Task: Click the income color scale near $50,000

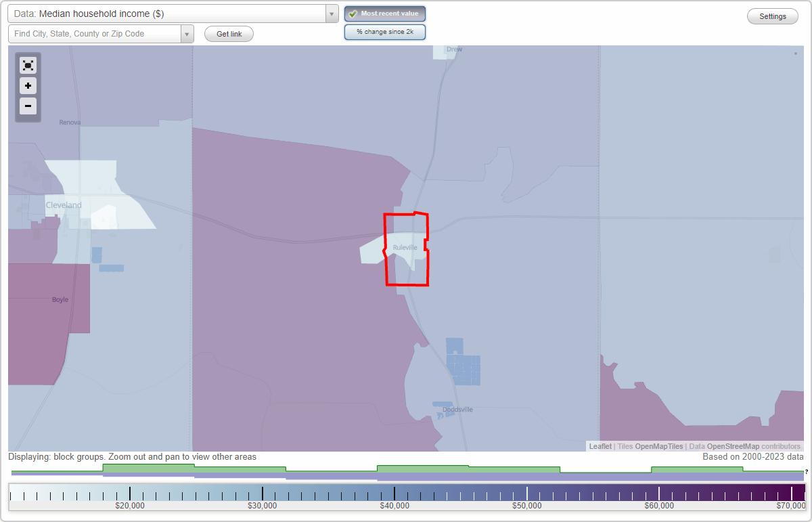Action: 526,493
